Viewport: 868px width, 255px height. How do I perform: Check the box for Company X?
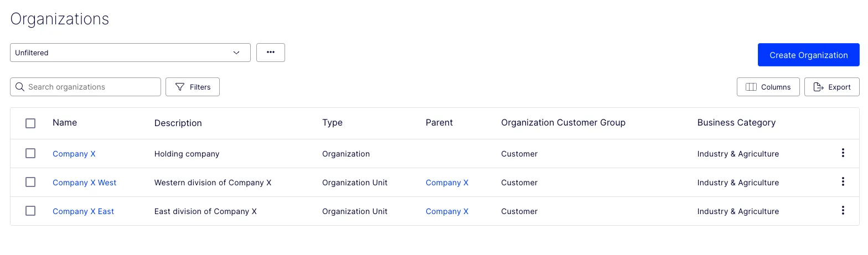coord(30,153)
